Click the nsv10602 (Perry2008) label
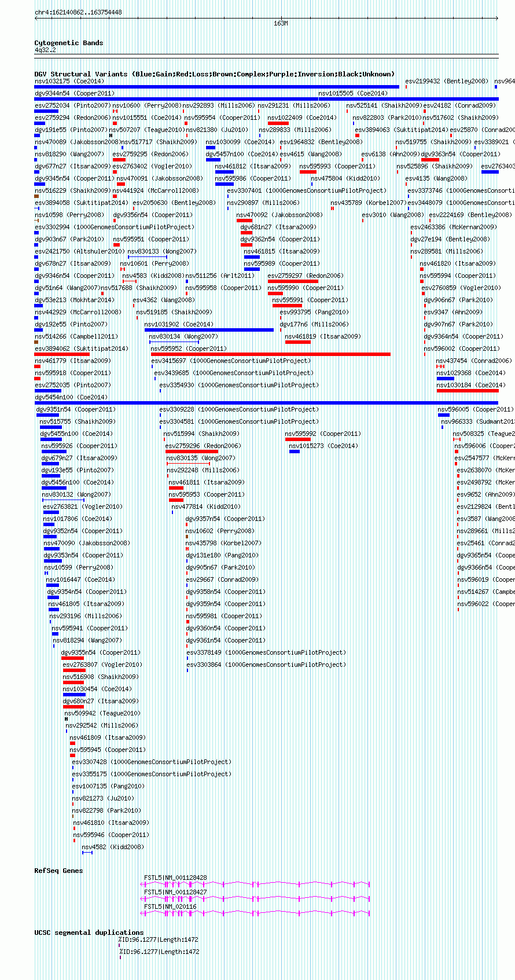The height and width of the screenshot is (980, 515). (219, 531)
